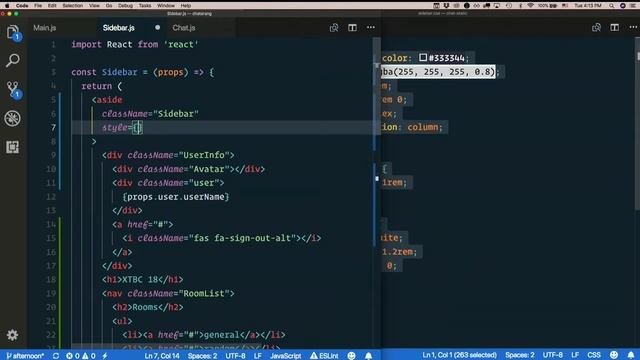Open the Search view in activity bar
The height and width of the screenshot is (360, 640).
[x=13, y=60]
